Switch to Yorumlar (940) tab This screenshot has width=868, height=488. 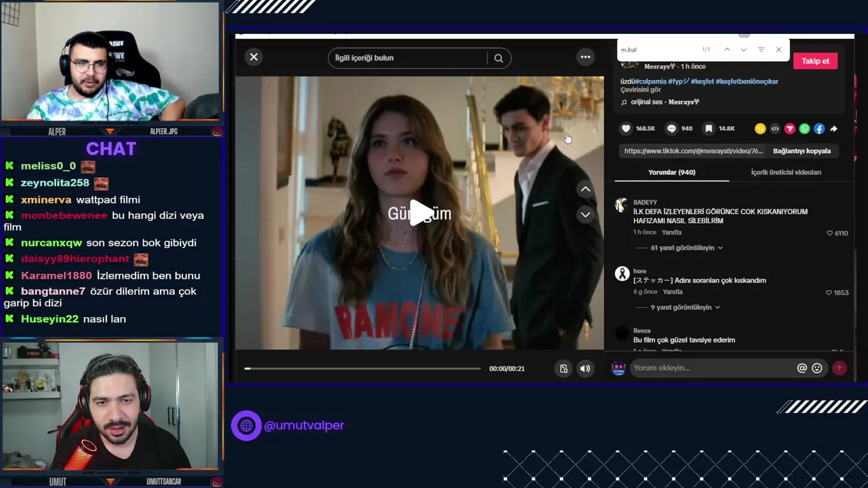click(671, 172)
